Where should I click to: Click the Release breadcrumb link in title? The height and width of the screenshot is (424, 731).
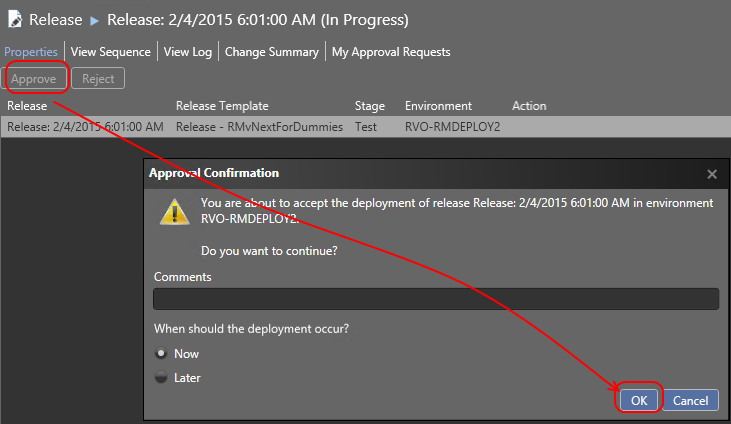pos(56,19)
